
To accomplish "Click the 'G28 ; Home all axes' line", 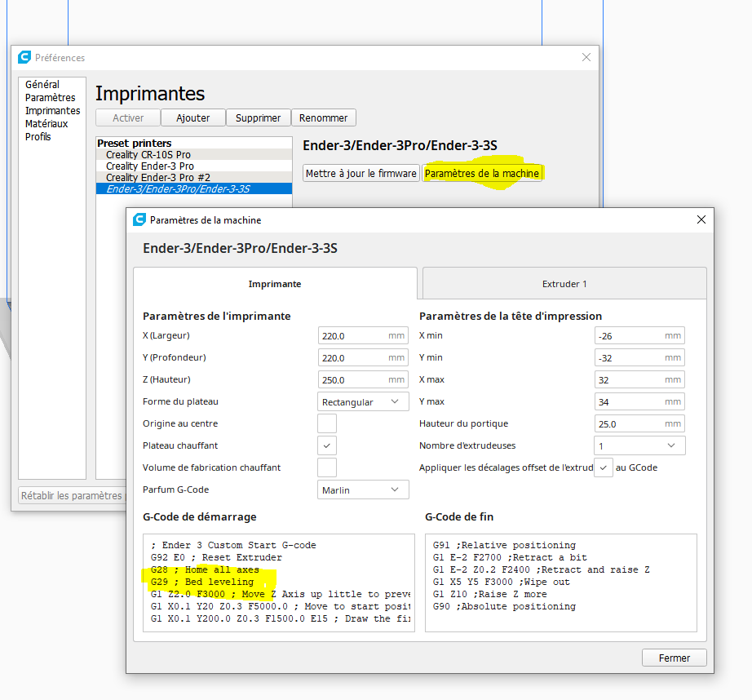I will pos(205,569).
